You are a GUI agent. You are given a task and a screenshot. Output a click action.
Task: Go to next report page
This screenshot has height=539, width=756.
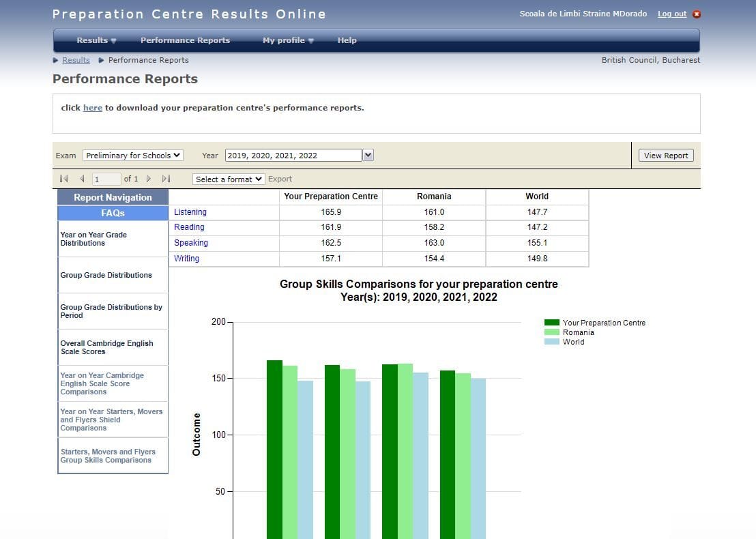point(149,179)
